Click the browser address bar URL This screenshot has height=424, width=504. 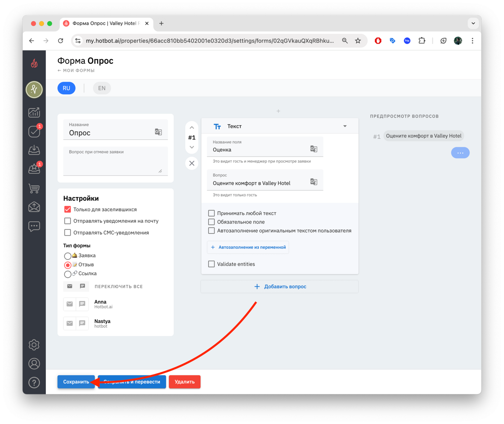click(x=210, y=41)
